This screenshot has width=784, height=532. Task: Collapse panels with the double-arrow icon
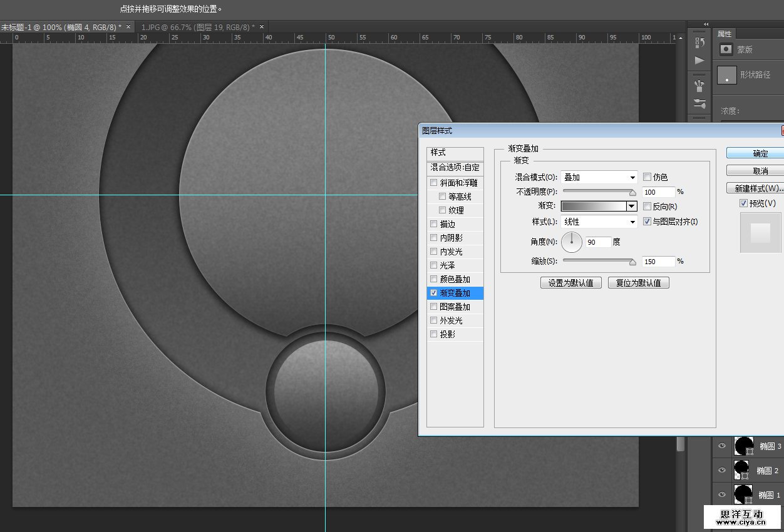pos(706,24)
